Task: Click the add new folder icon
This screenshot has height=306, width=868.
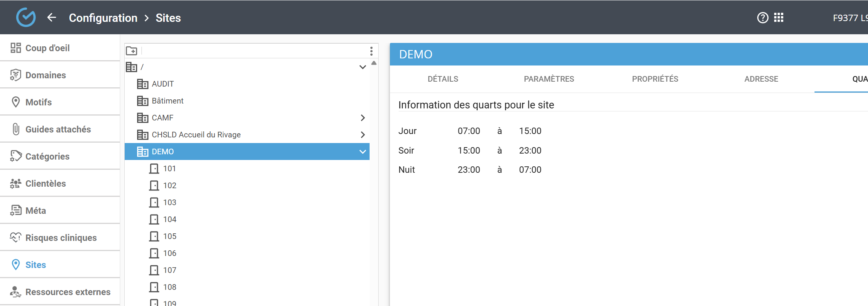Action: coord(131,51)
